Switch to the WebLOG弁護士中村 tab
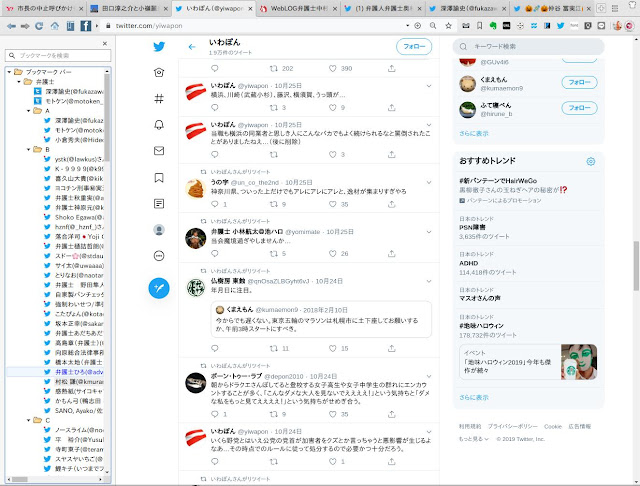Viewport: 640px width, 486px height. (x=299, y=9)
